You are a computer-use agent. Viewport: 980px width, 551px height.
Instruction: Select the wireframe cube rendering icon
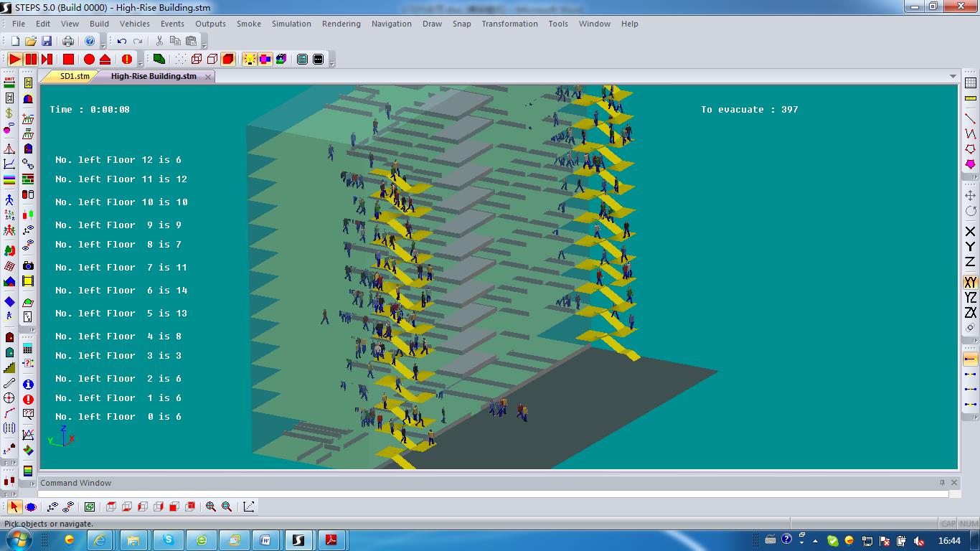[x=196, y=59]
